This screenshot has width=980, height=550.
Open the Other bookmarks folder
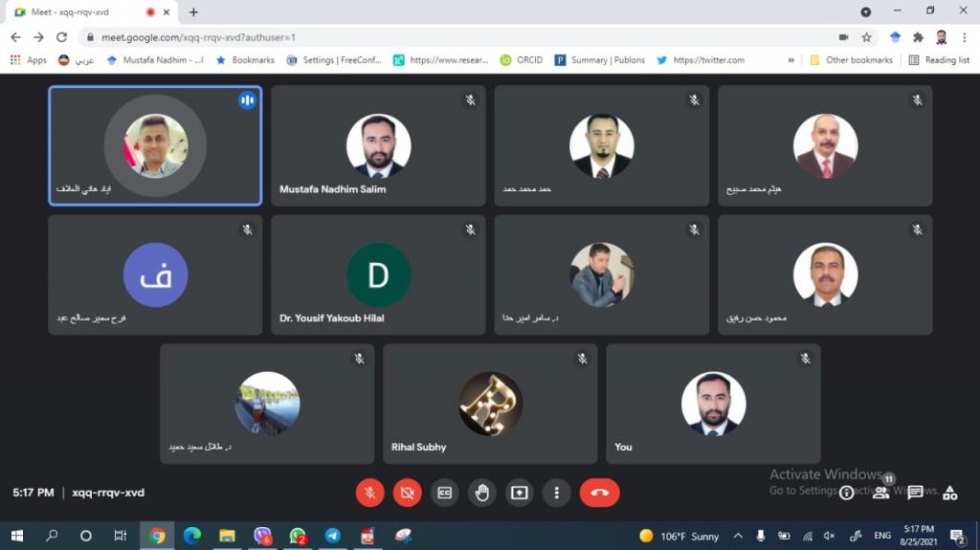pos(851,60)
